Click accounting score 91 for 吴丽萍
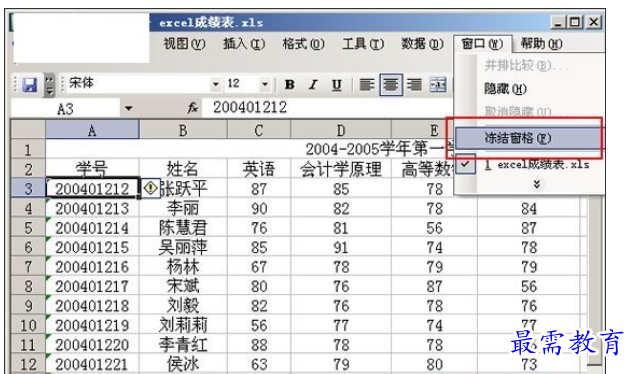 [341, 247]
